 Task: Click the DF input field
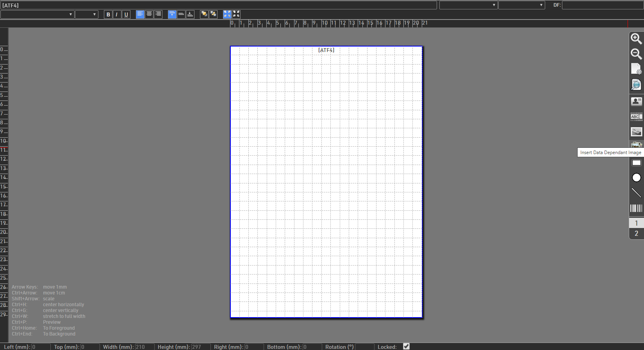coord(603,5)
